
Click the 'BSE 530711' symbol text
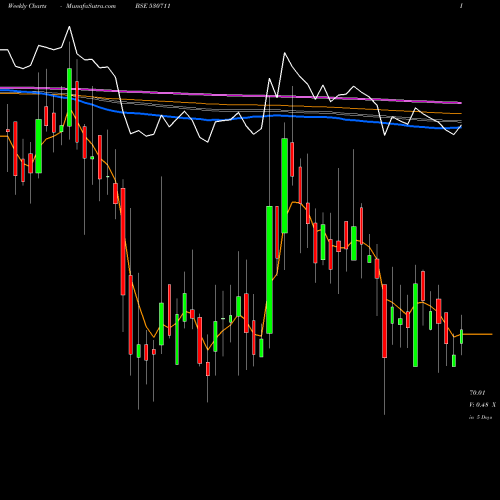pos(153,6)
